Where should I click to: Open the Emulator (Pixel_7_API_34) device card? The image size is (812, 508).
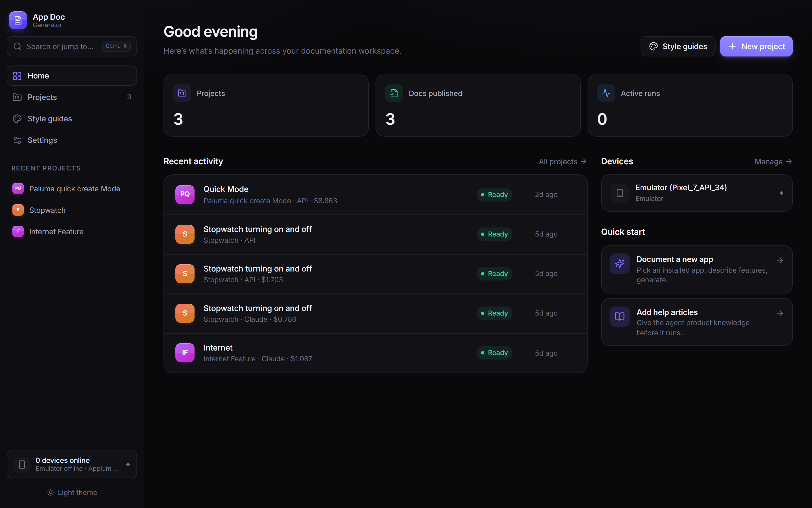(x=697, y=193)
